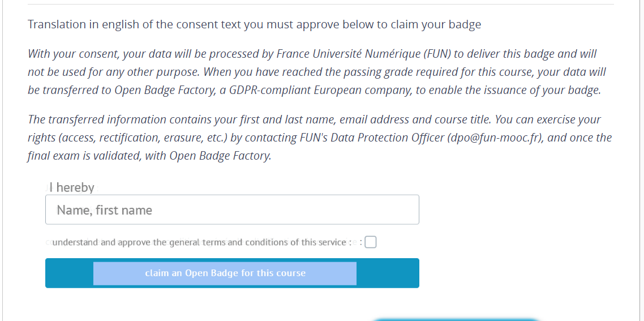Check the approve general terms checkbox
The height and width of the screenshot is (321, 644).
pyautogui.click(x=371, y=242)
